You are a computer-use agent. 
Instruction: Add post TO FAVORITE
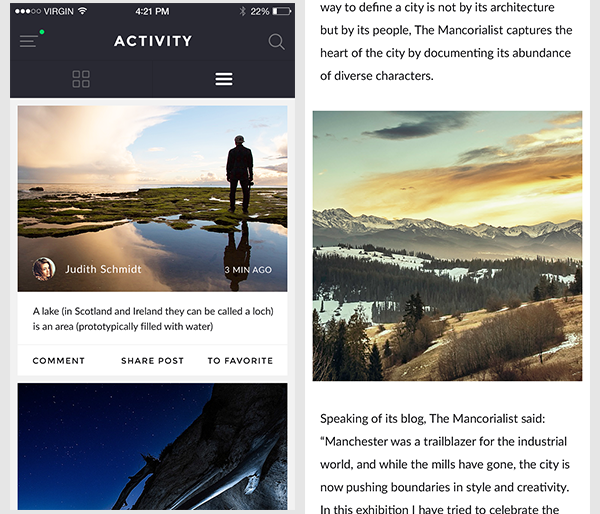pos(240,361)
